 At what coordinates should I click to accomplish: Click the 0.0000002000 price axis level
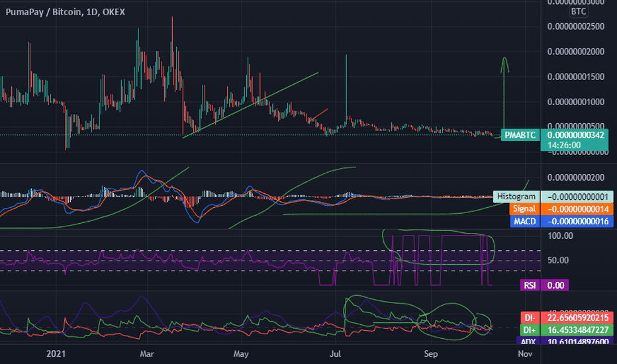click(x=576, y=52)
